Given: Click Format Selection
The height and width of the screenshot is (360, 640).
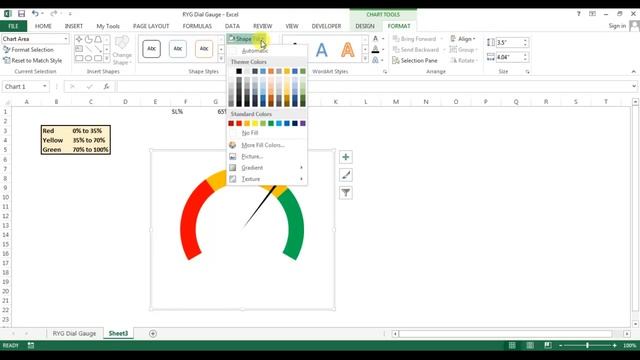Looking at the screenshot, I should click(x=29, y=49).
